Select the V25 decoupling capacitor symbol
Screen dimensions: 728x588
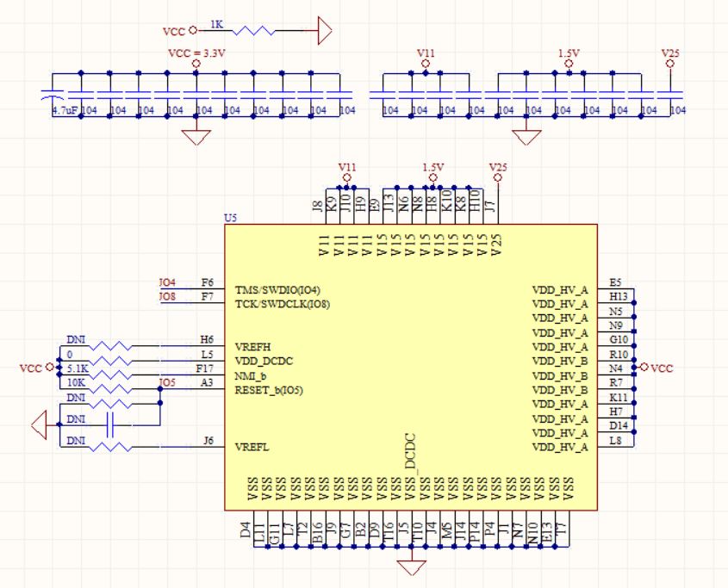click(669, 96)
